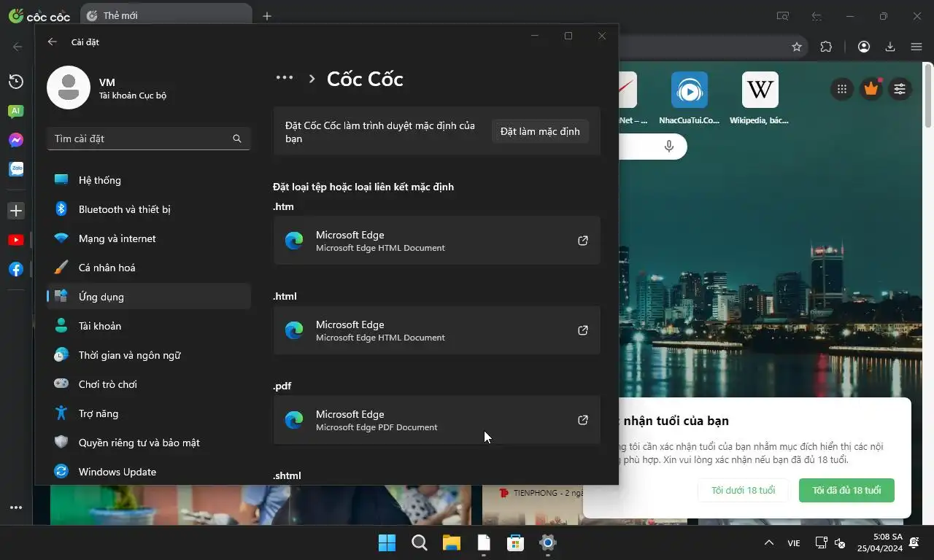
Task: Switch to Thẻ mới browser tab
Action: click(x=165, y=15)
